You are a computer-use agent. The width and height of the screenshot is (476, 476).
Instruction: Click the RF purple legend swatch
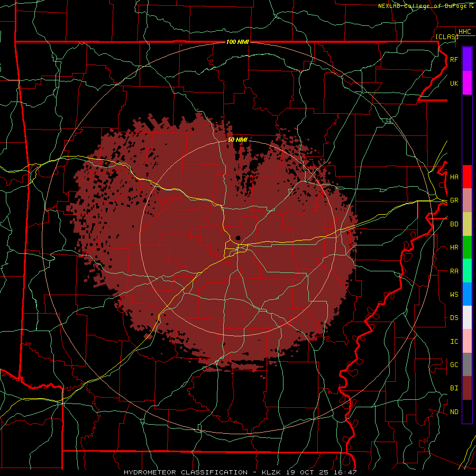(467, 59)
